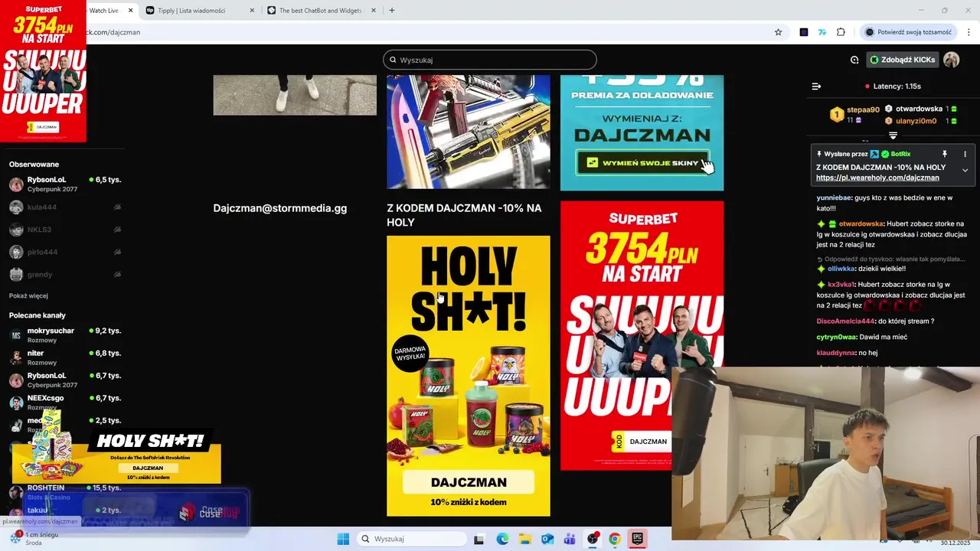Screen dimensions: 980x551
Task: Click Potwierdź swoją tożsamość profile button
Action: click(908, 32)
